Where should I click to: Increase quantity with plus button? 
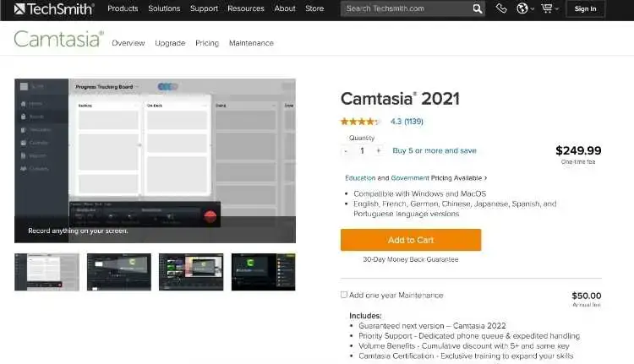point(379,150)
